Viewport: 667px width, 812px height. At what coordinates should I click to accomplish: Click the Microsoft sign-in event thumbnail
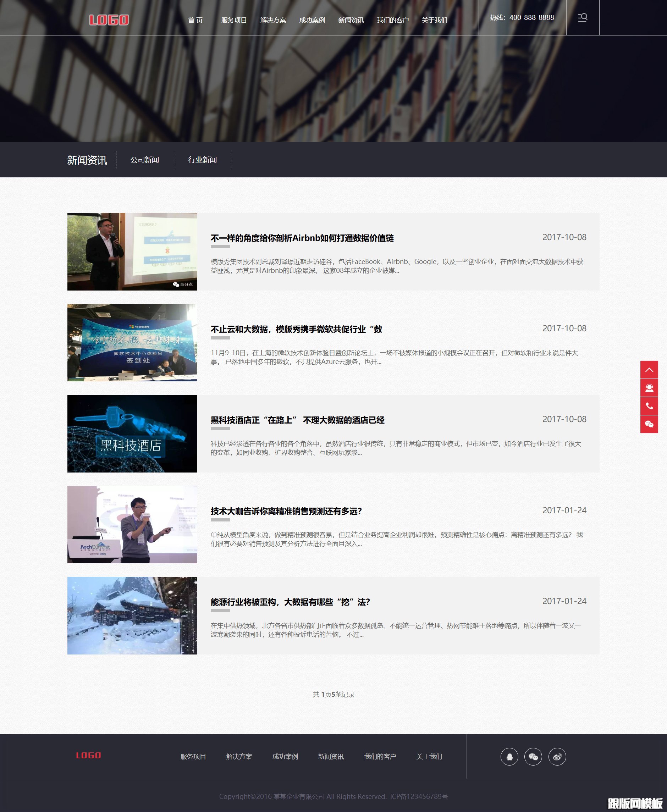point(132,343)
